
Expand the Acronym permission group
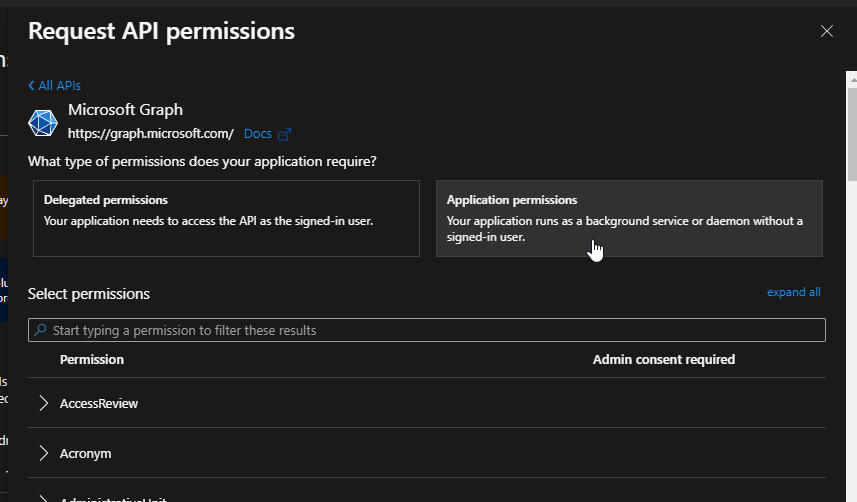pyautogui.click(x=44, y=453)
